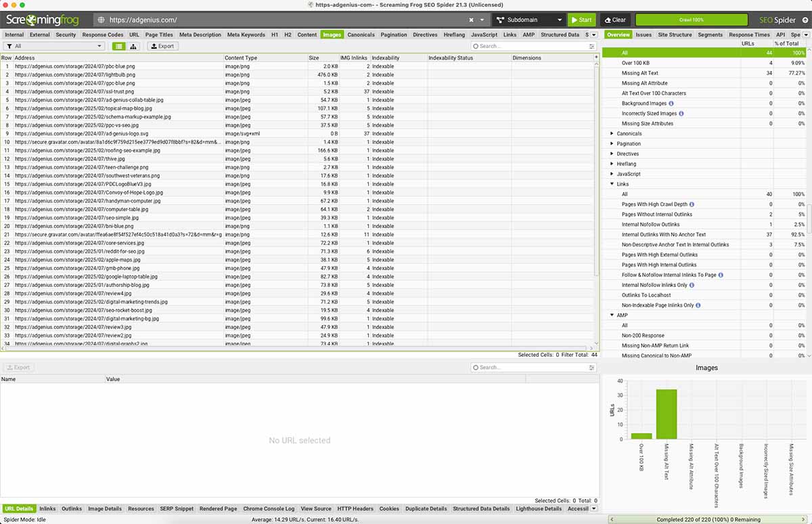Click the Completed 220 of 220 progress bar
This screenshot has height=524, width=812.
pos(708,520)
